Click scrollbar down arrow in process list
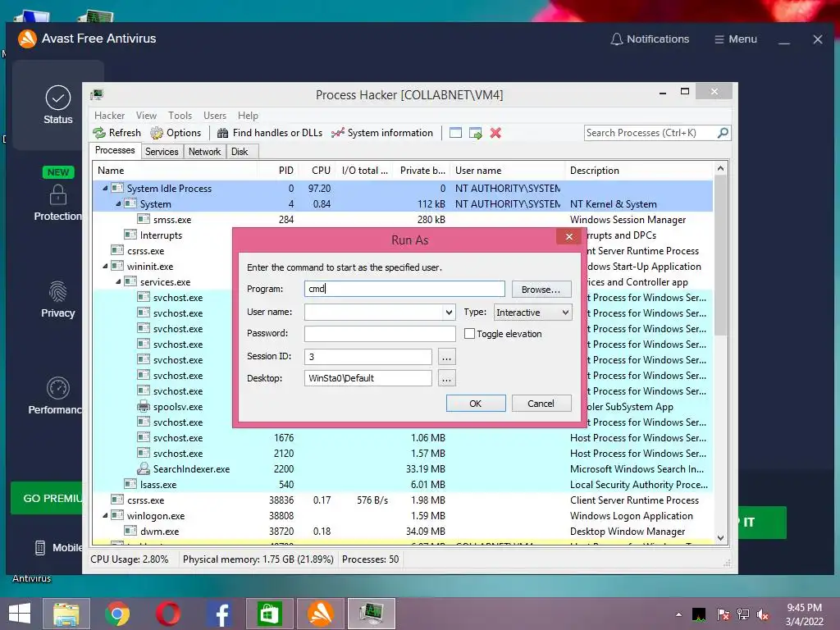 [x=720, y=538]
